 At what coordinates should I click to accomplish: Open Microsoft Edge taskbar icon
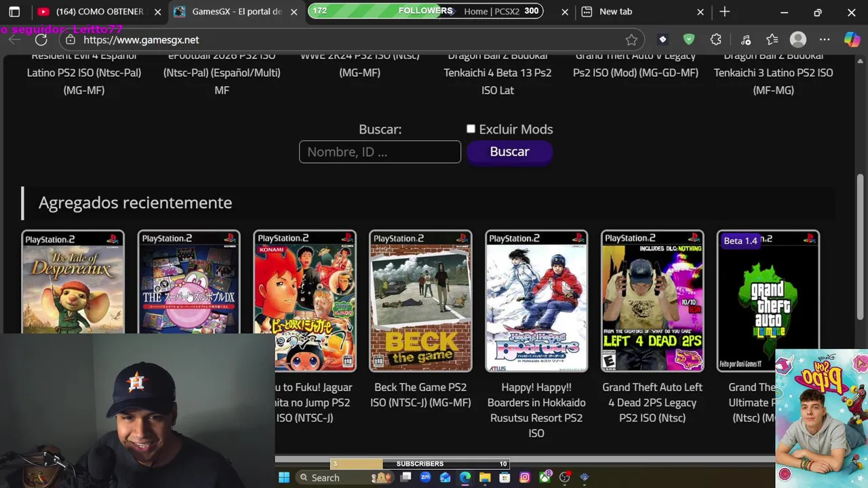(465, 478)
